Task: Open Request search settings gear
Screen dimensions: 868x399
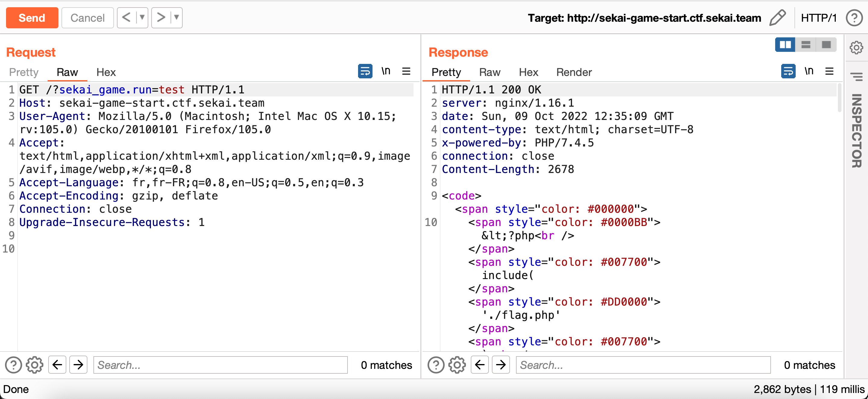Action: [35, 365]
